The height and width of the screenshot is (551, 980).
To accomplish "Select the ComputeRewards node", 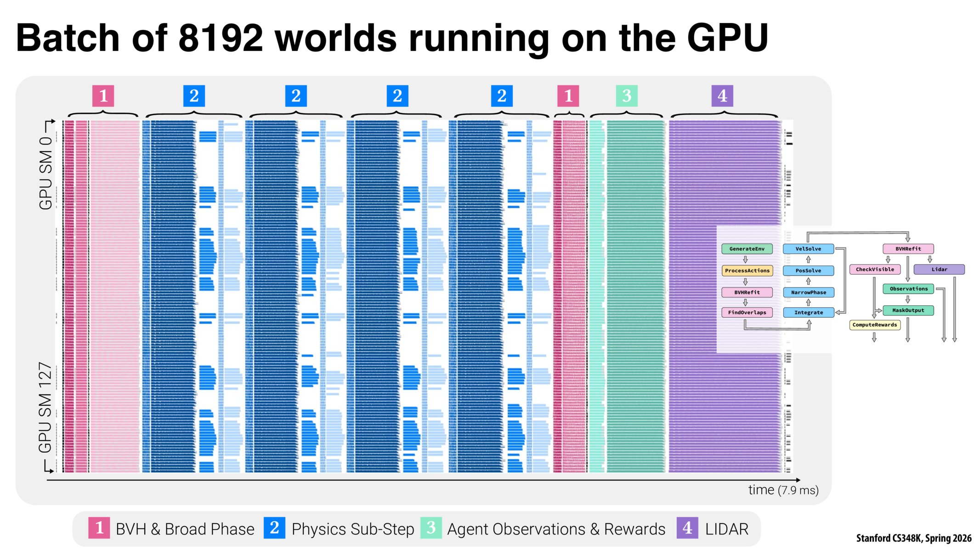I will pyautogui.click(x=875, y=325).
